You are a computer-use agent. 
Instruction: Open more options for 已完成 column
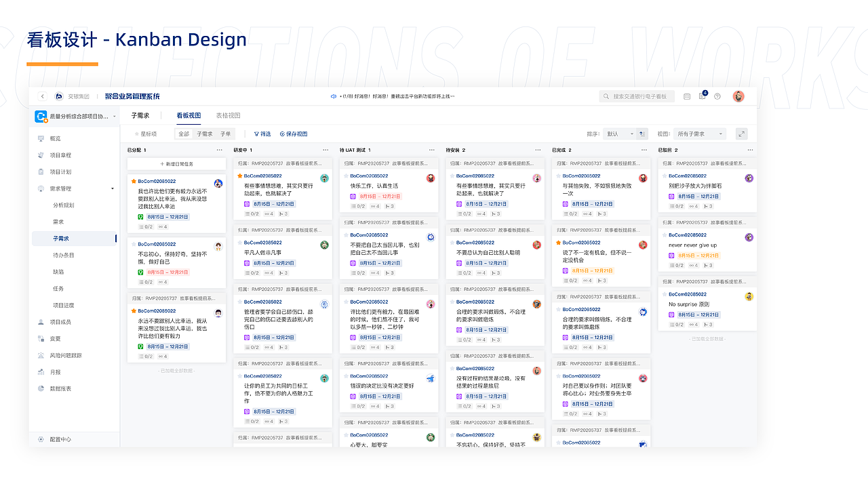[x=644, y=150]
